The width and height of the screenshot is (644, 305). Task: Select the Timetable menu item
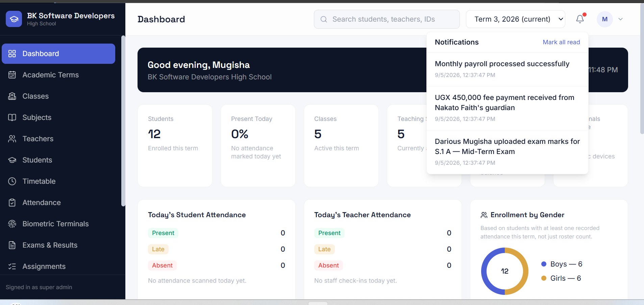[x=58, y=181]
